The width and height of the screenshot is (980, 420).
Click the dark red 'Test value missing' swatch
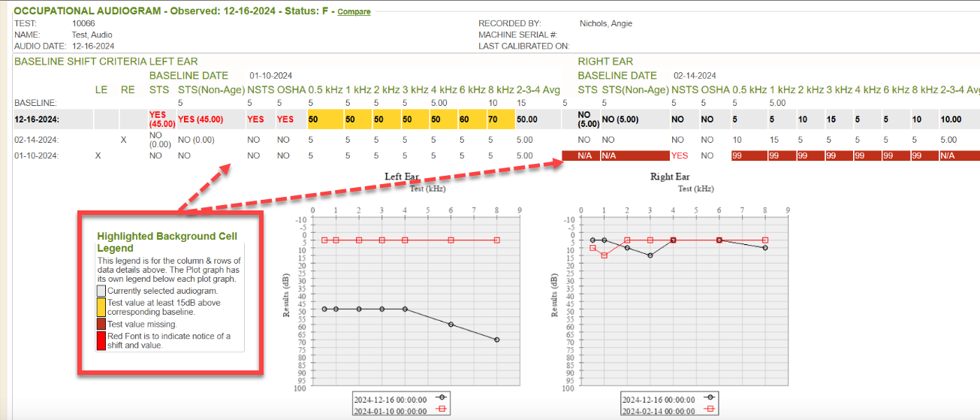(101, 325)
